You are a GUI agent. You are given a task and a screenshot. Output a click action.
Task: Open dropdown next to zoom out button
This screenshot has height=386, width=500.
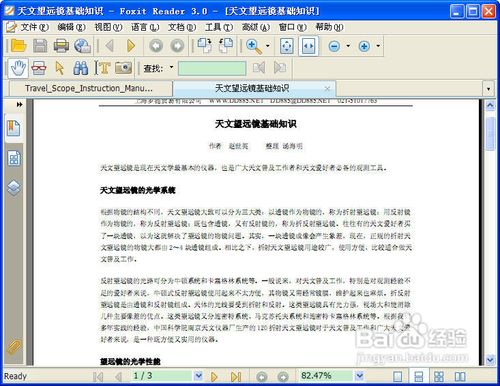pos(348,46)
